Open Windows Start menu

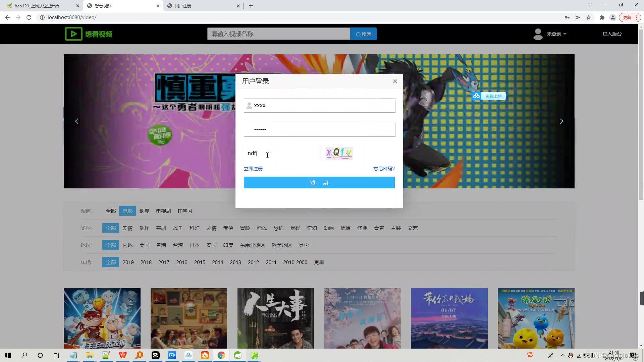click(8, 355)
